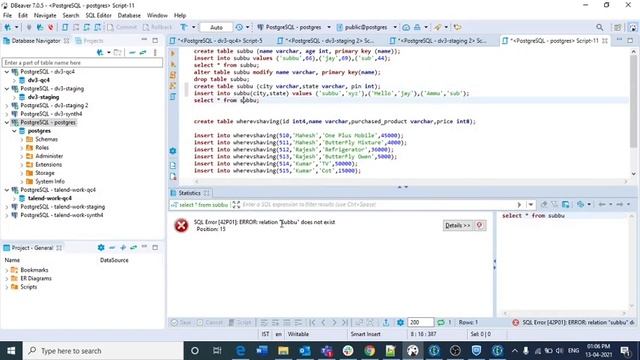Image resolution: width=640 pixels, height=360 pixels.
Task: Click the Writable status bar entry
Action: point(298,334)
